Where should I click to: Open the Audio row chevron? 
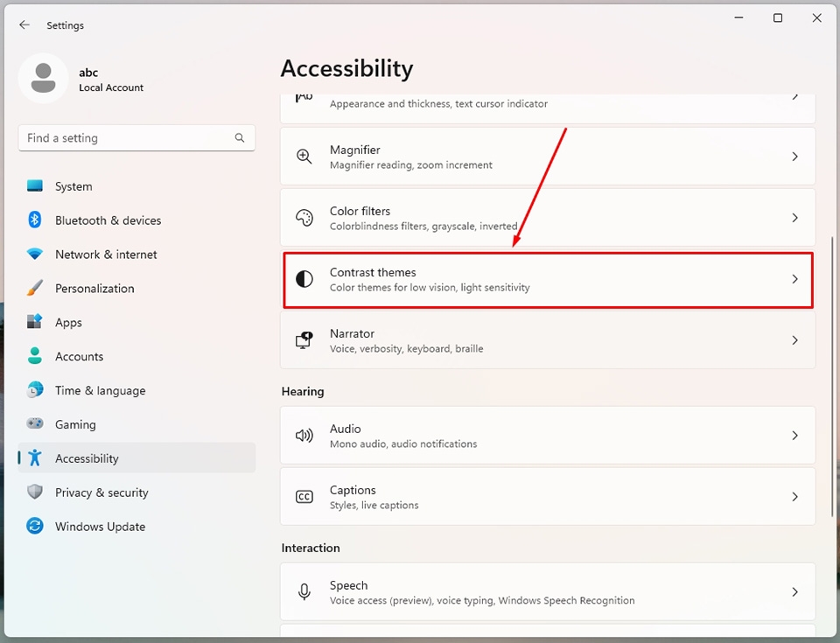pos(795,436)
